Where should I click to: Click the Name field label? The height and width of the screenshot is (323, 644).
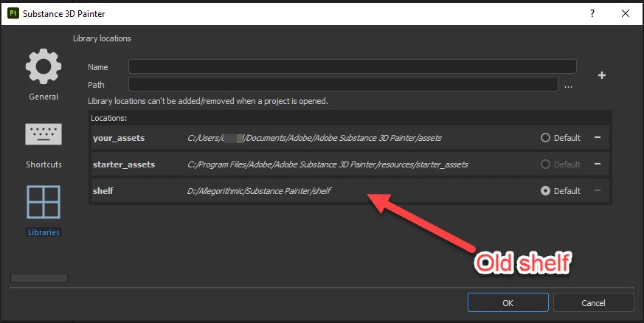(98, 67)
